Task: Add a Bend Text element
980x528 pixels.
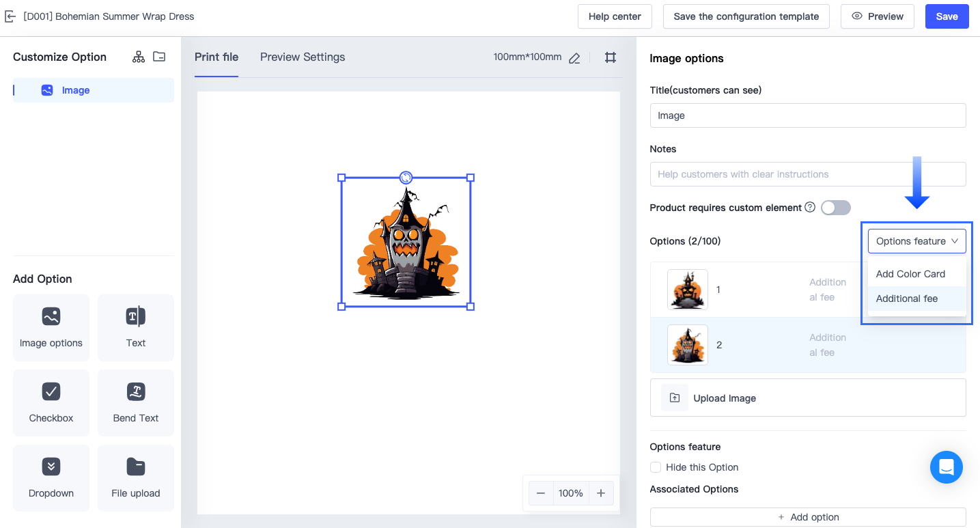Action: (135, 403)
